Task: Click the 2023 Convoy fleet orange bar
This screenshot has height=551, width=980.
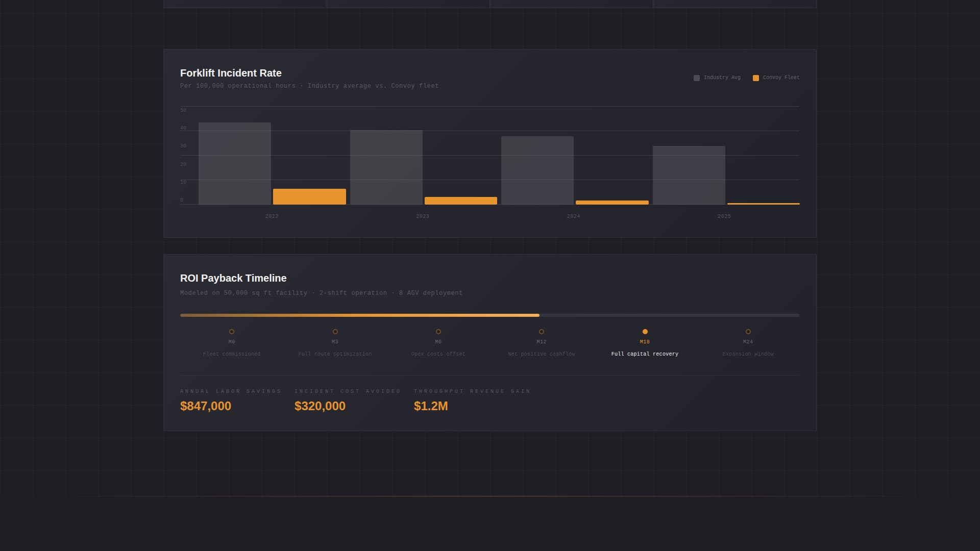Action: pyautogui.click(x=461, y=201)
